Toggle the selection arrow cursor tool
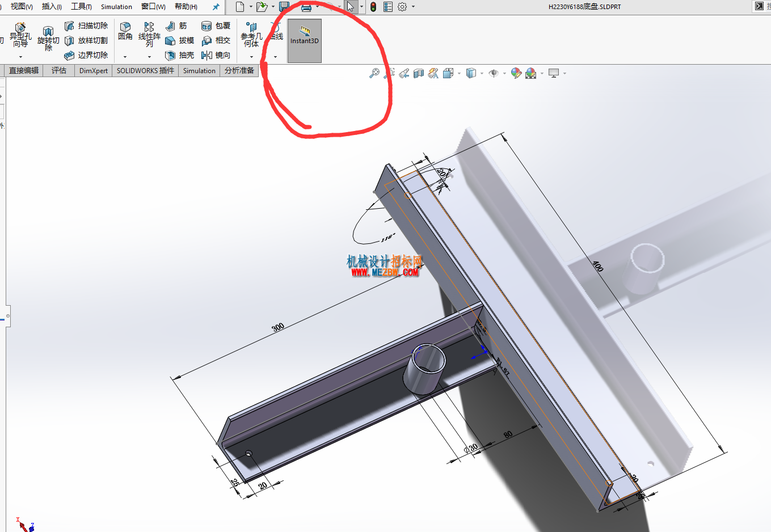 tap(351, 7)
